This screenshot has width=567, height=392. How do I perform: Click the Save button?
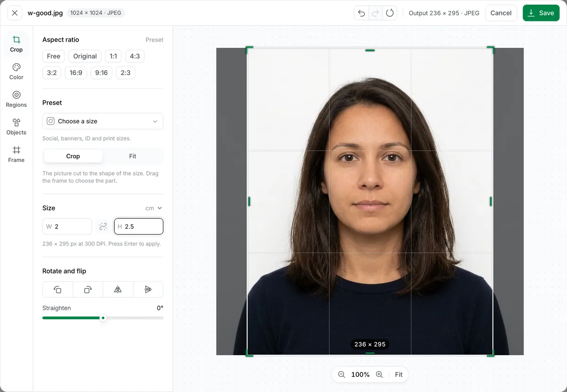pos(541,13)
